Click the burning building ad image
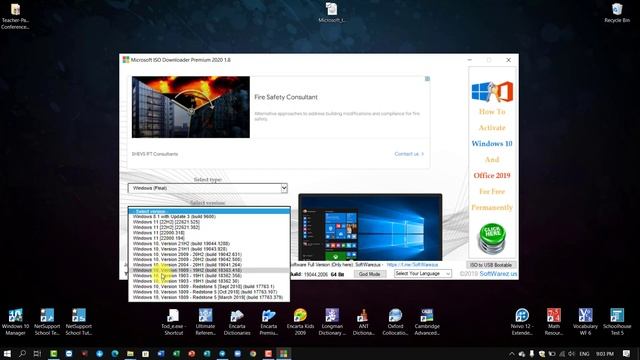Image resolution: width=640 pixels, height=360 pixels. coord(191,107)
